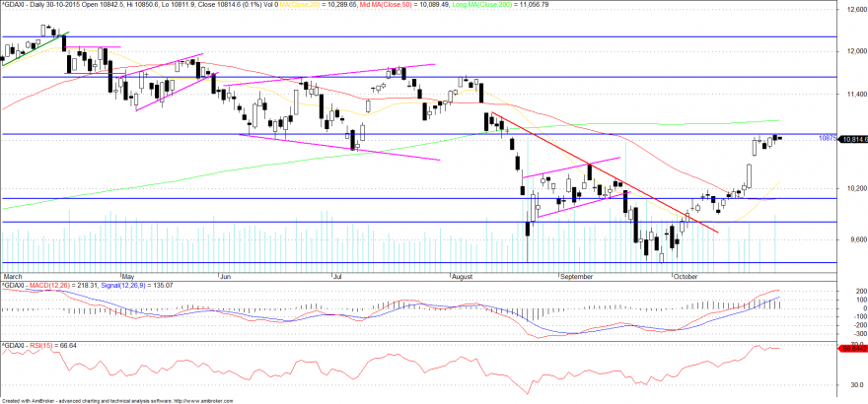Select the short green trendline in March
The height and width of the screenshot is (404, 868).
click(x=35, y=49)
